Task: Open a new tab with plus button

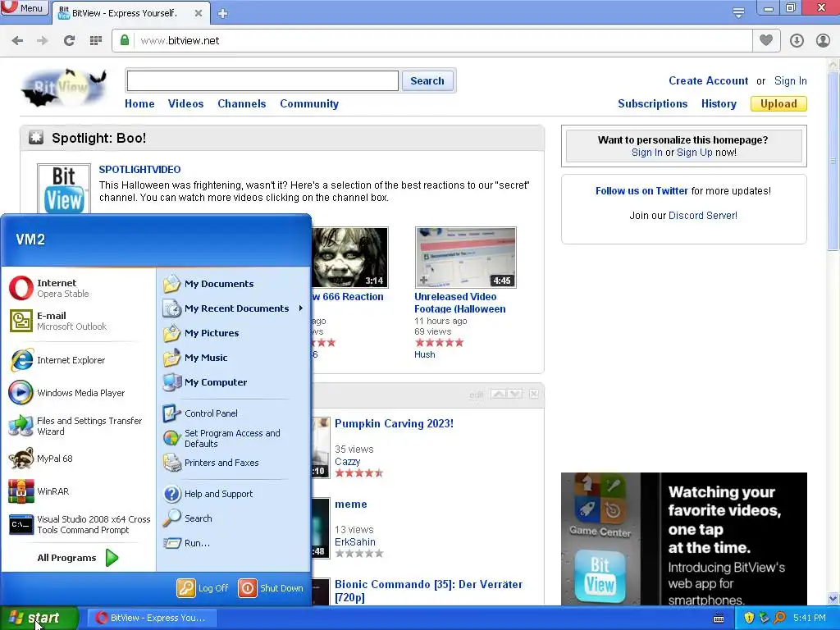Action: pyautogui.click(x=223, y=13)
